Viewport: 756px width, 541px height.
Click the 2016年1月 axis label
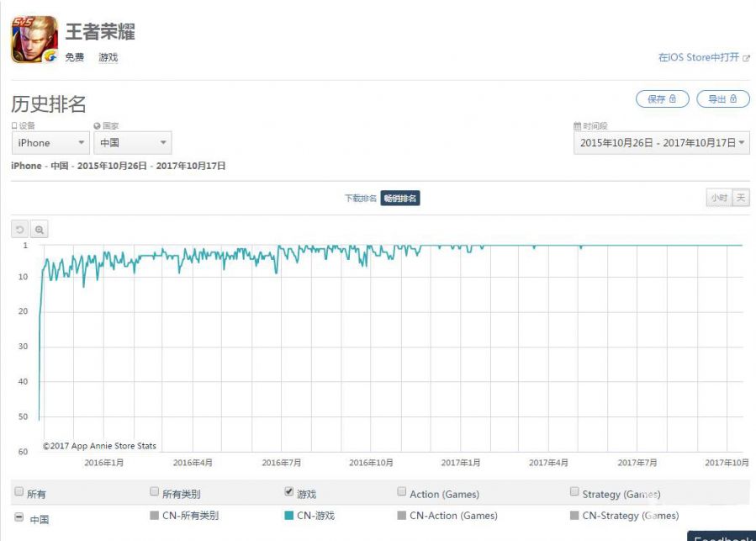[x=103, y=463]
